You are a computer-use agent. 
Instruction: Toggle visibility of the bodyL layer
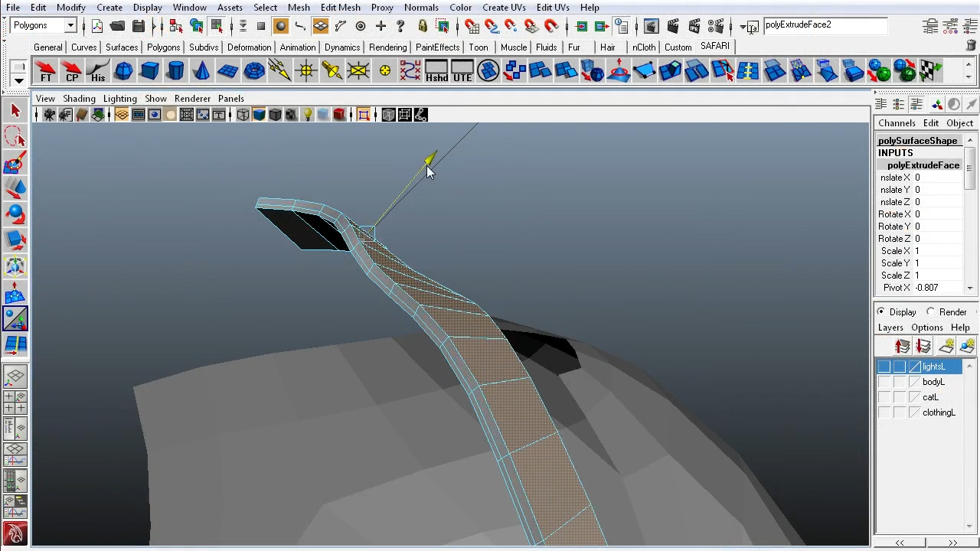[x=884, y=382]
